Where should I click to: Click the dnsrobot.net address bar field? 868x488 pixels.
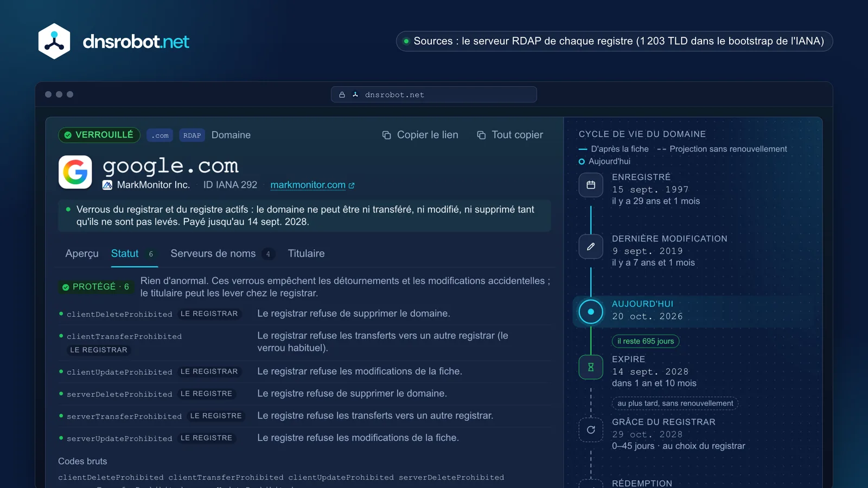tap(434, 94)
